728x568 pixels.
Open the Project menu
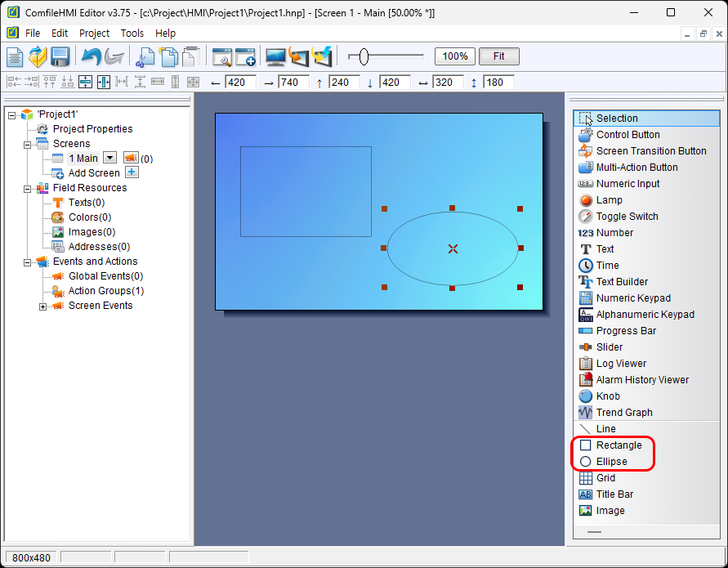tap(94, 34)
